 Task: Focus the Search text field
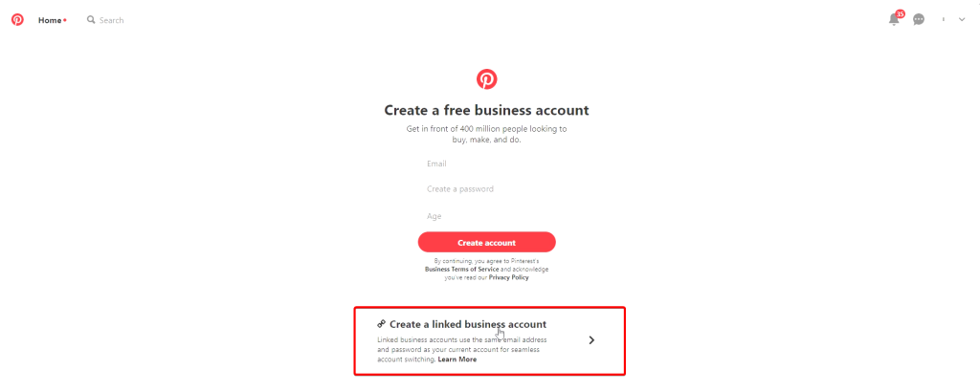click(x=112, y=20)
